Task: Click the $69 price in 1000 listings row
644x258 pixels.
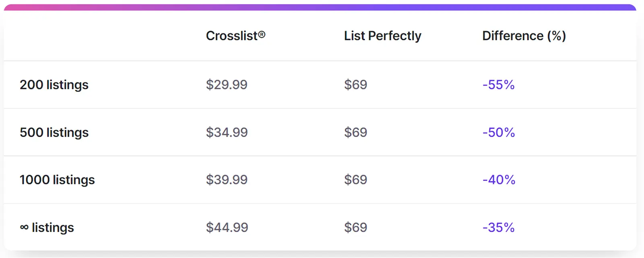Action: (355, 180)
